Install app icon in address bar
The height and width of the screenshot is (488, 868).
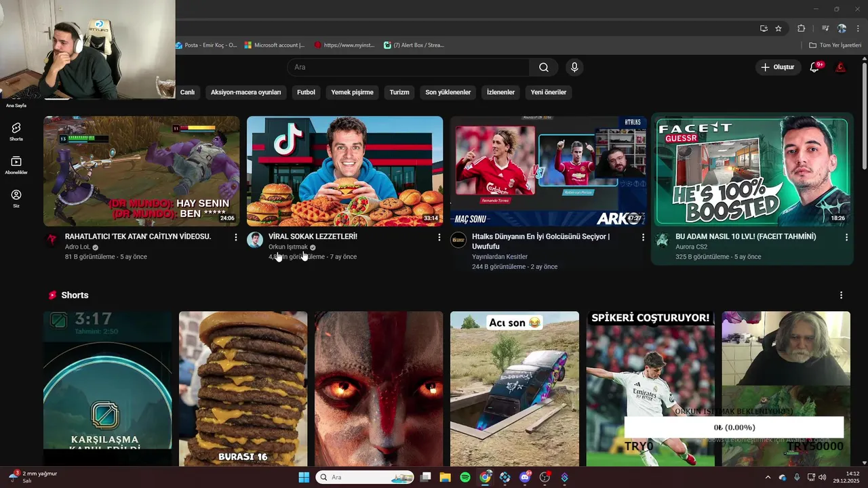pos(764,28)
